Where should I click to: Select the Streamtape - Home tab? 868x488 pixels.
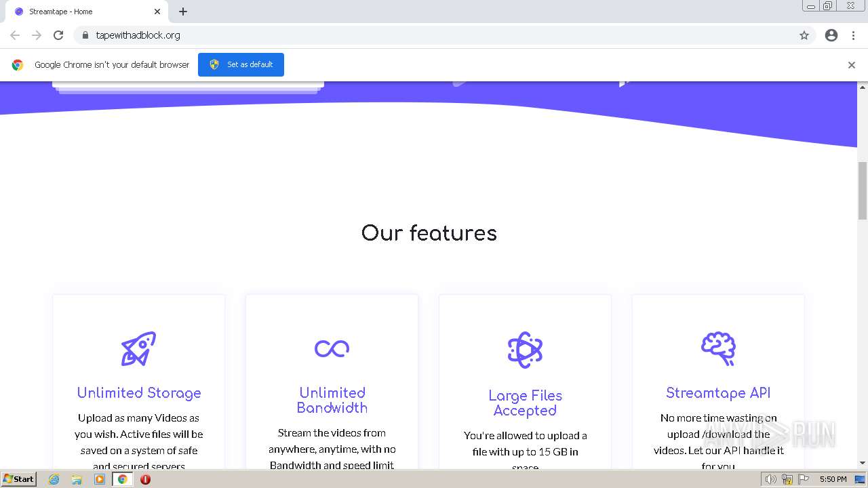(86, 12)
